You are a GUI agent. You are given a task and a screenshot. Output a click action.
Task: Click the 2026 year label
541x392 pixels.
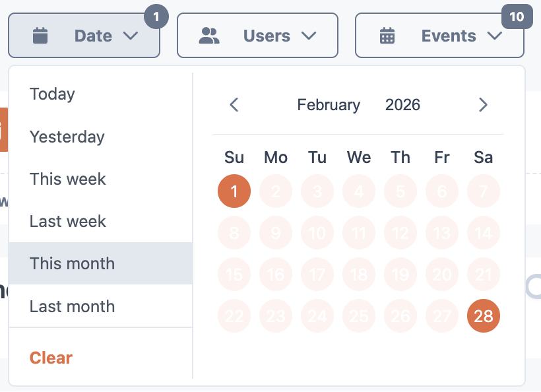point(402,105)
